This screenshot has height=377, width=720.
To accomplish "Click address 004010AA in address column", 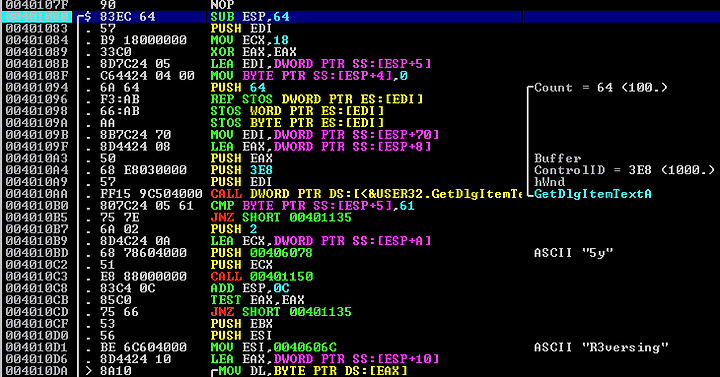I will point(37,194).
